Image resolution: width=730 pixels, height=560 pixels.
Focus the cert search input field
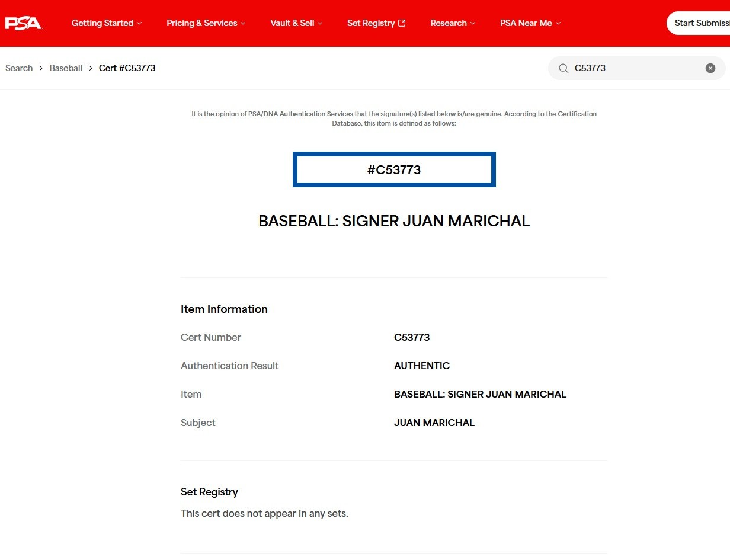tap(637, 68)
